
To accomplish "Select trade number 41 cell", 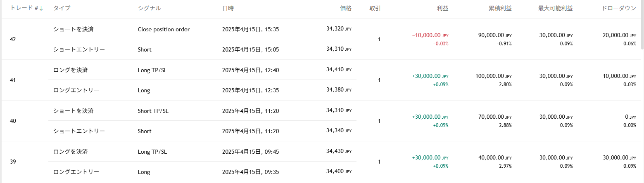I will click(13, 80).
